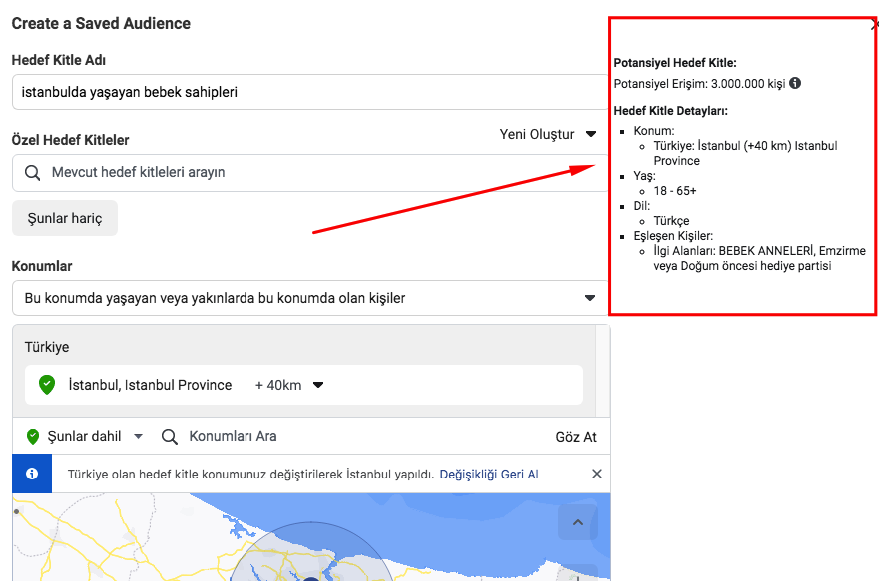Click the Create a Saved Audience title
Viewport: 879px width, 581px height.
101,24
